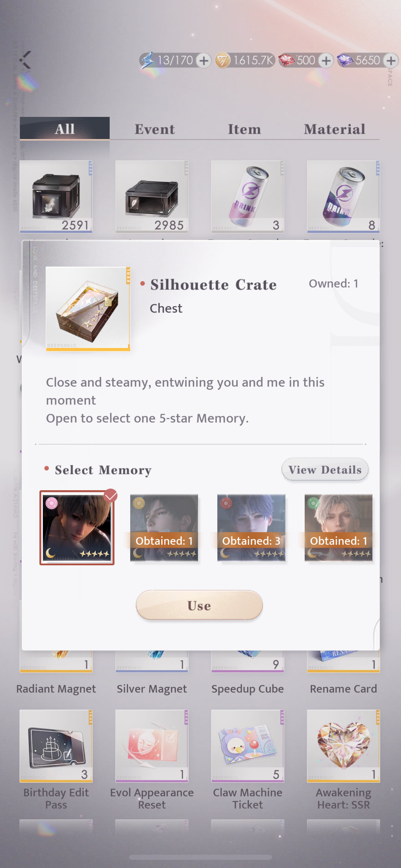The image size is (401, 868).
Task: Select the black crate with 2591 count
Action: pyautogui.click(x=56, y=197)
